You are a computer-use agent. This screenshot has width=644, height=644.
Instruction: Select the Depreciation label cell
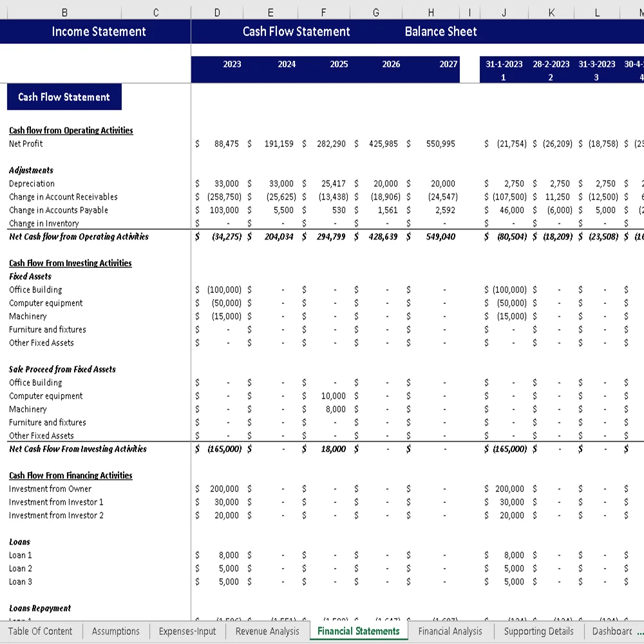[x=32, y=184]
